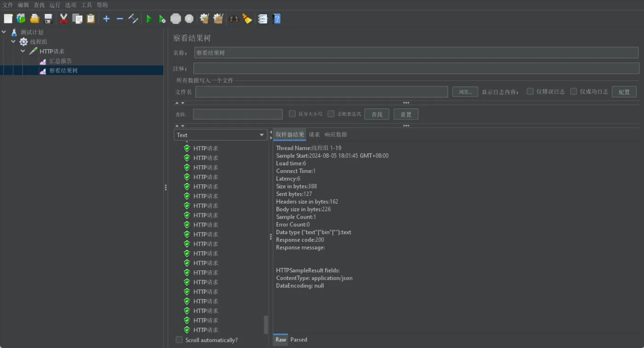
Task: Clear all results with the double broom-gear icon
Action: pyautogui.click(x=218, y=19)
